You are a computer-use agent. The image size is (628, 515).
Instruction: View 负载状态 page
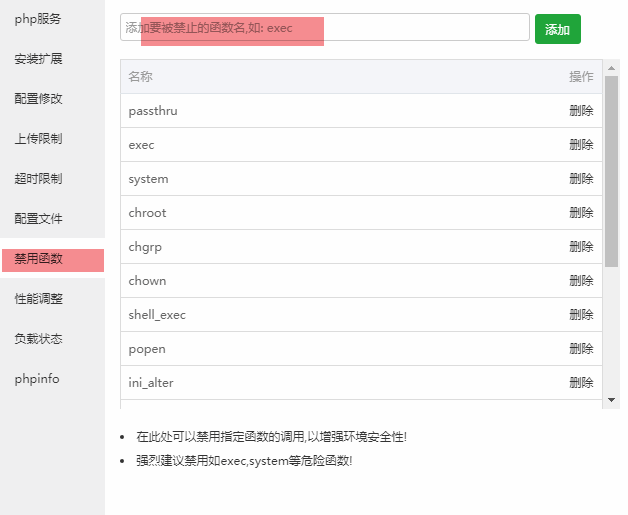[x=38, y=339]
